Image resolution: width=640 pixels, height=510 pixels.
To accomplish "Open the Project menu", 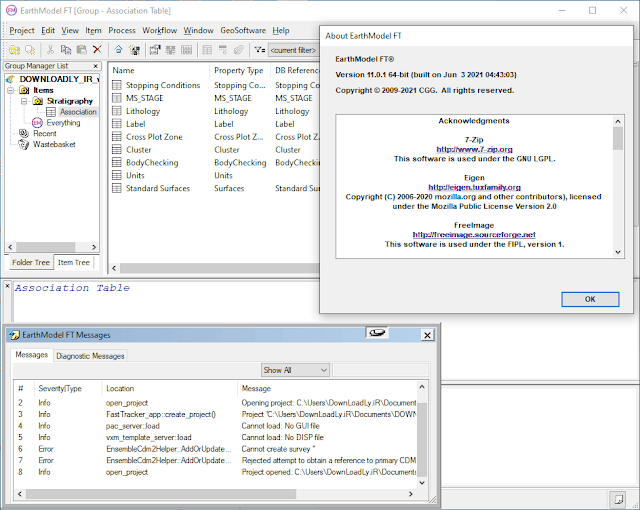I will coord(22,30).
